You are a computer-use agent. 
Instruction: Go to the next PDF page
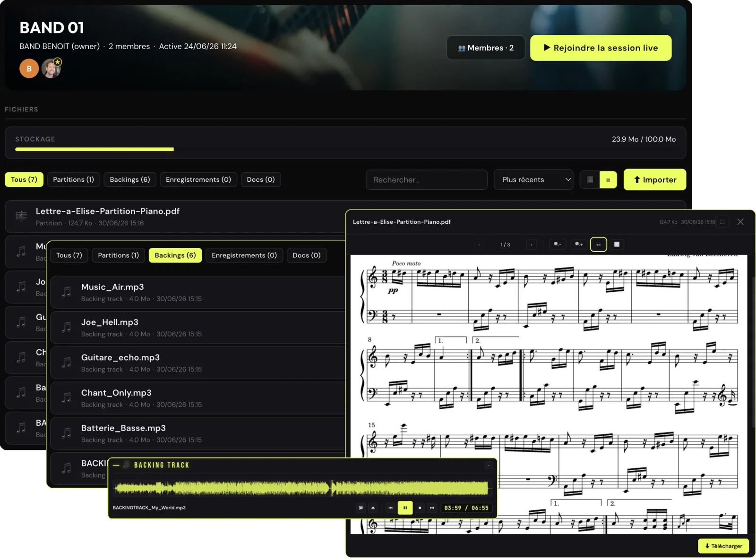tap(532, 245)
